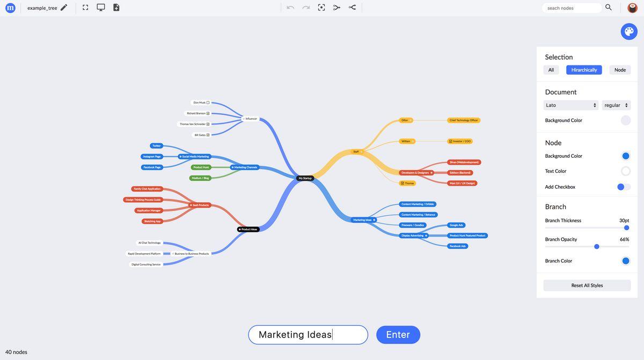Viewport: 644px width, 360px height.
Task: Open Node Text Color swatch
Action: coord(626,171)
